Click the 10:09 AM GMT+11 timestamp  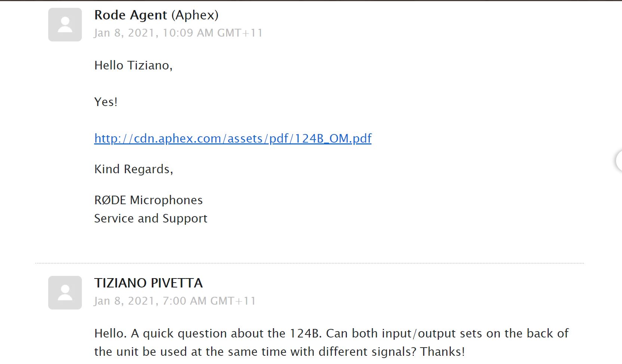tap(213, 33)
